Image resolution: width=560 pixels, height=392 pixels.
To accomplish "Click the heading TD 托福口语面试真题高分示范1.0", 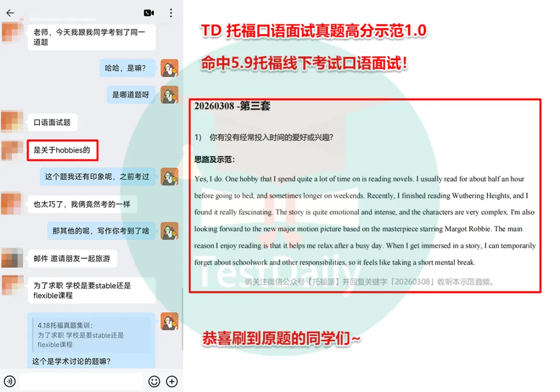I will pyautogui.click(x=314, y=31).
